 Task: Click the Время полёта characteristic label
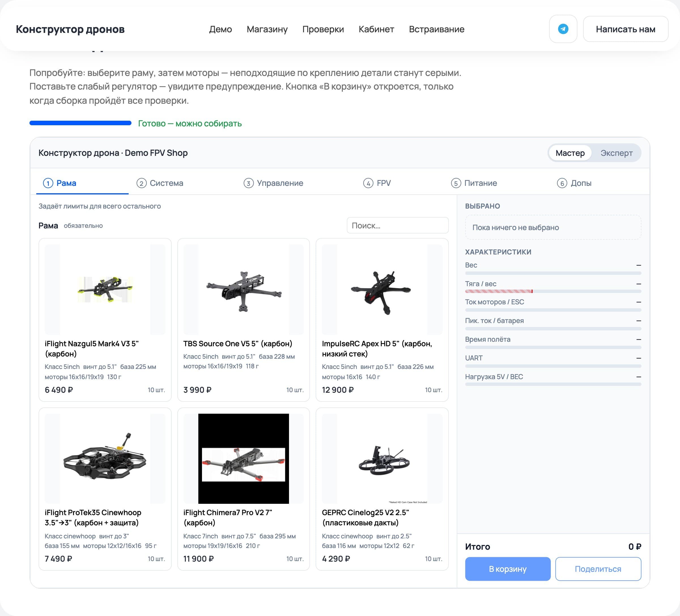click(487, 339)
